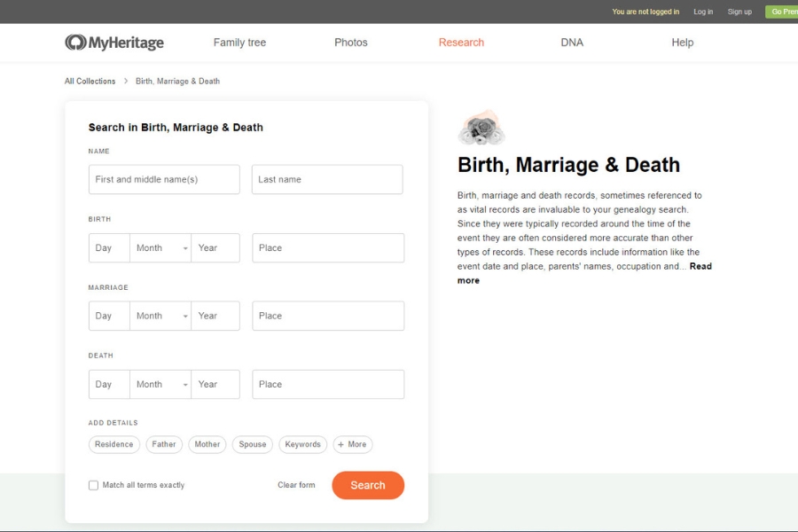Viewport: 798px width, 532px height.
Task: Click the MyHeritage logo icon
Action: [75, 43]
